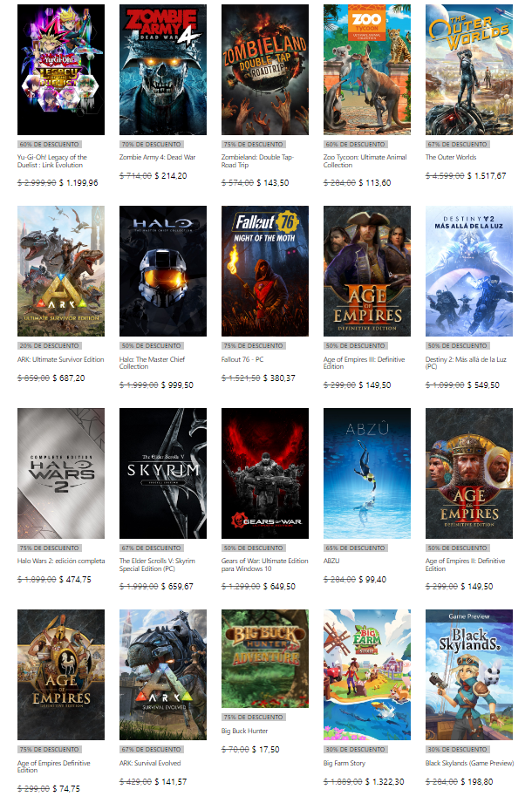Image resolution: width=532 pixels, height=803 pixels.
Task: Open the Fallout 76 Night of the Moth cover
Action: point(265,271)
